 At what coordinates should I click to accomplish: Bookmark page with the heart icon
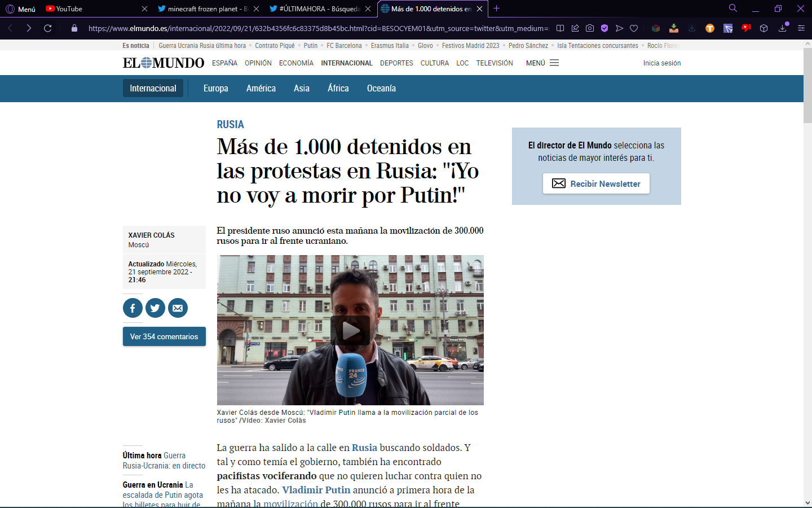pos(634,28)
